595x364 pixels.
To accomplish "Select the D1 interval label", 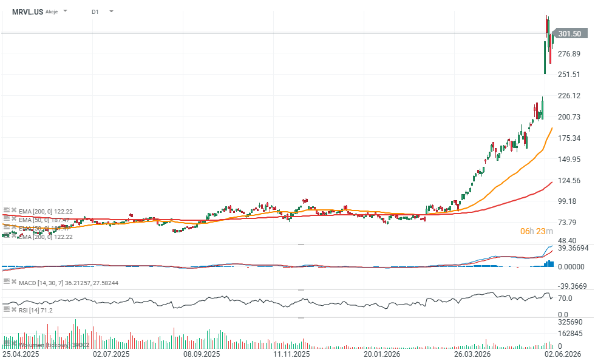I will click(x=95, y=12).
